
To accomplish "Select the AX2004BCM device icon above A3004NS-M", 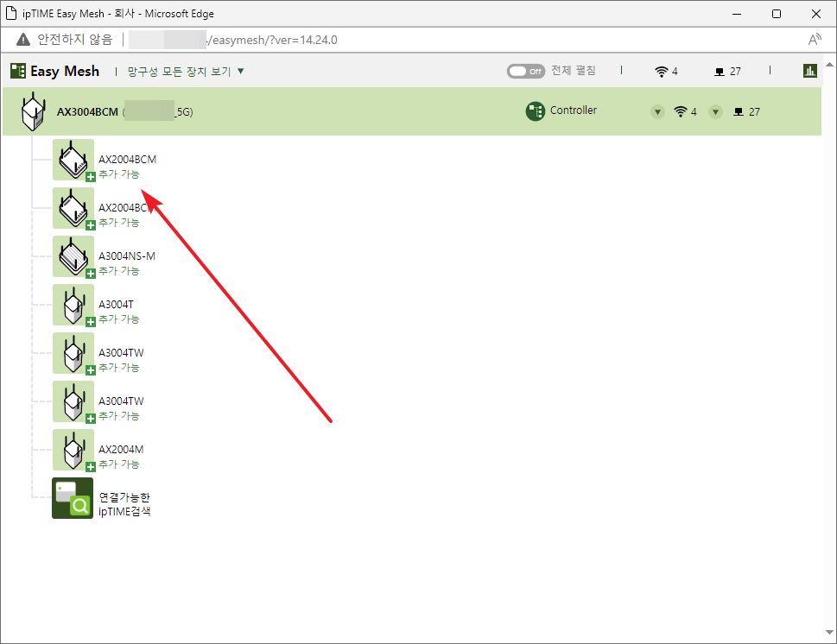I will pyautogui.click(x=73, y=208).
